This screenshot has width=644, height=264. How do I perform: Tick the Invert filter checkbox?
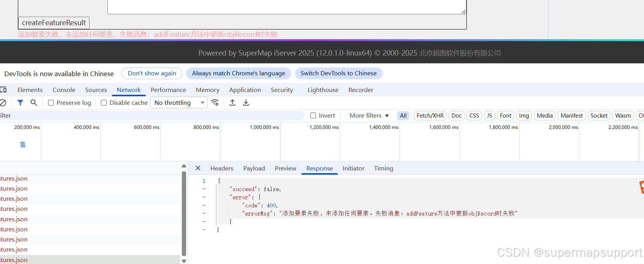tap(313, 116)
